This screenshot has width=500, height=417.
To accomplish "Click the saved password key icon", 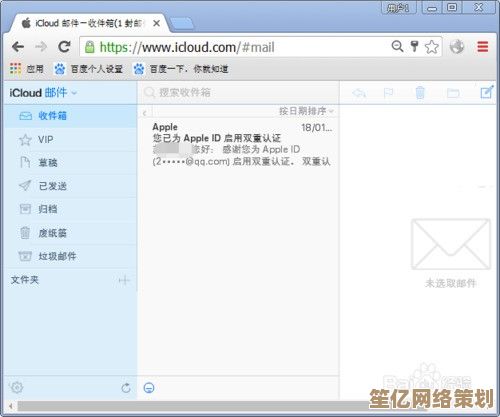I will [x=414, y=46].
